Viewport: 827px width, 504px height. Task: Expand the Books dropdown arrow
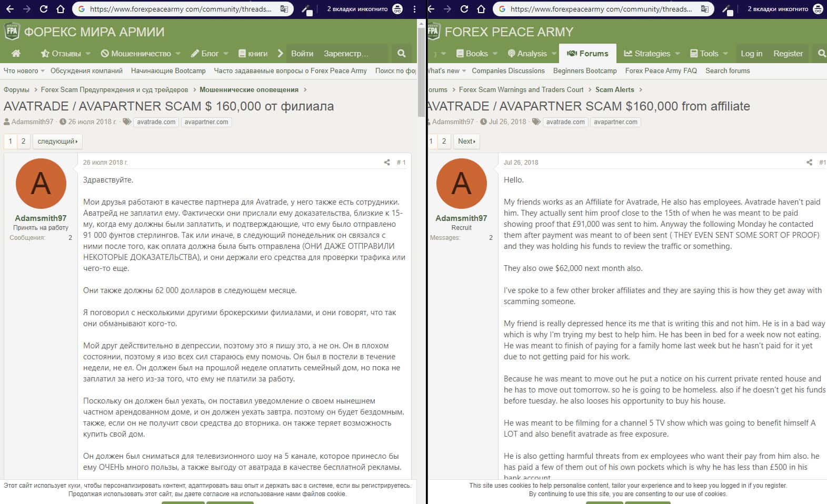(495, 54)
